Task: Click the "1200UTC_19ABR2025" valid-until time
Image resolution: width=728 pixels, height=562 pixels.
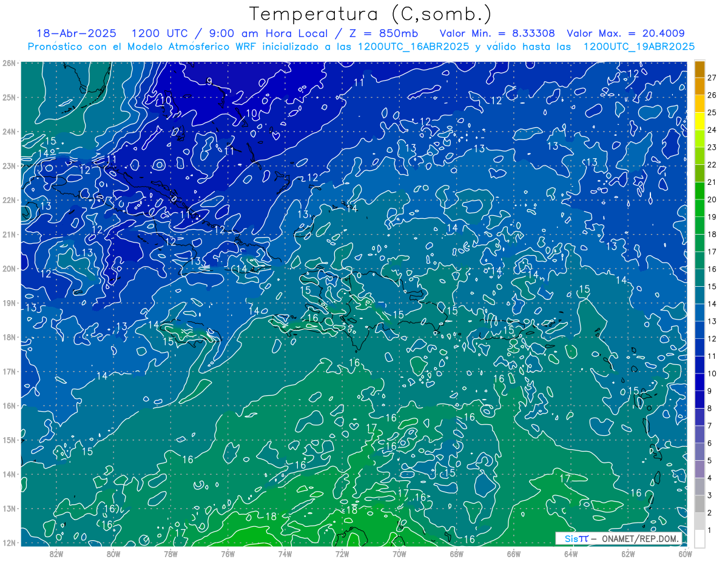Action: tap(639, 47)
